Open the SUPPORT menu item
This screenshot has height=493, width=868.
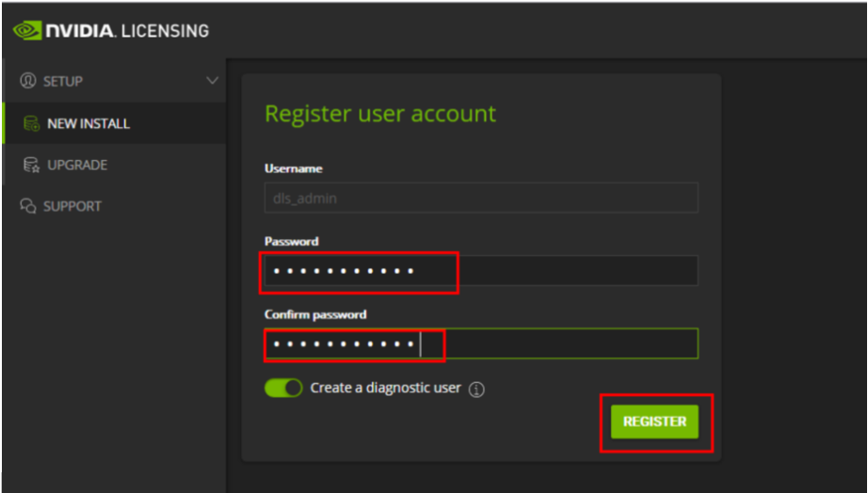pos(72,206)
